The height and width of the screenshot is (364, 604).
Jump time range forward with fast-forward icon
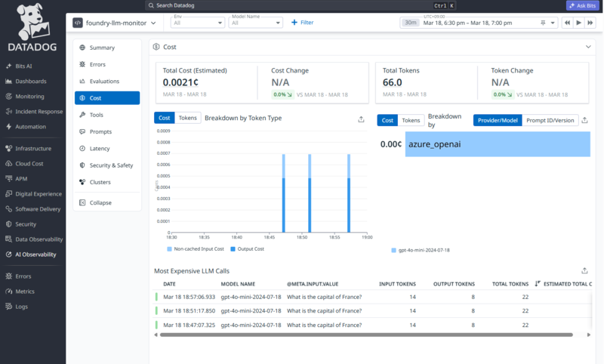pyautogui.click(x=590, y=23)
